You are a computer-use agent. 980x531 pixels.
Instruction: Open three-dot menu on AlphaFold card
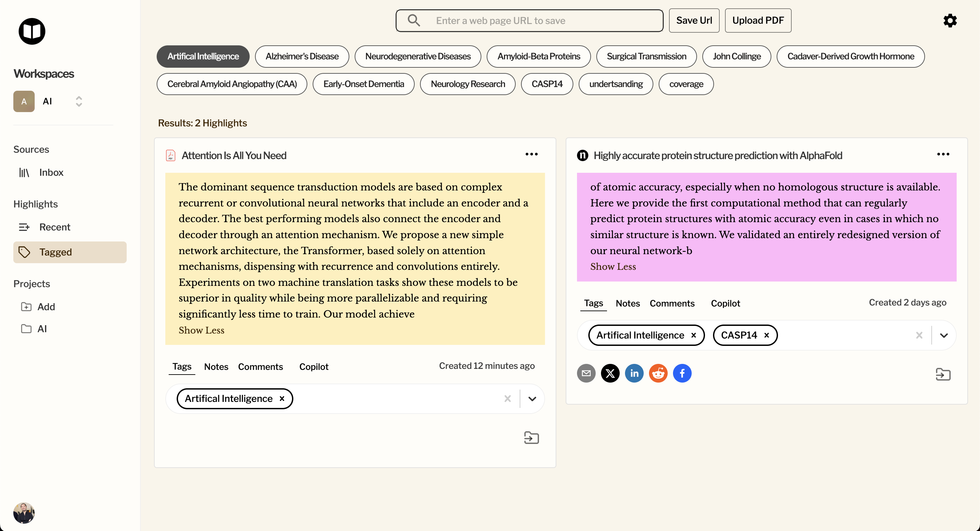pyautogui.click(x=943, y=154)
